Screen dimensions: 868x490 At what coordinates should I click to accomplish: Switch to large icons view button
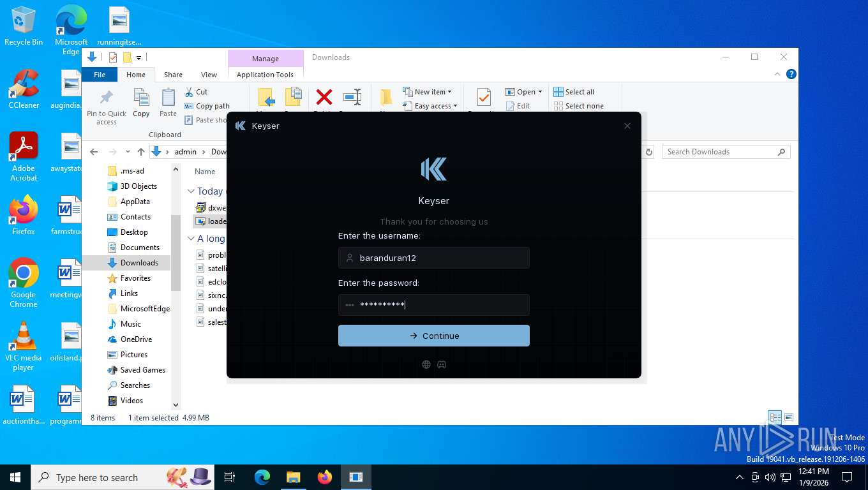[789, 418]
